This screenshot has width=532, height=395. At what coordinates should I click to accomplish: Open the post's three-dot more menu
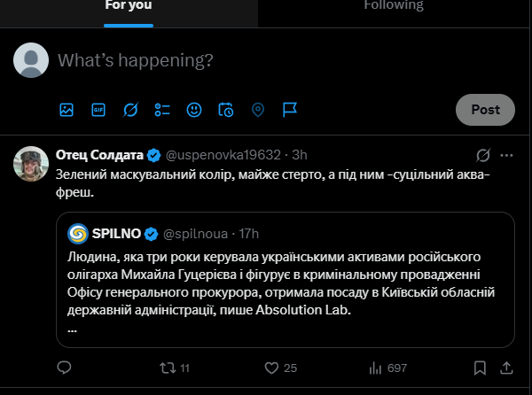[x=506, y=155]
